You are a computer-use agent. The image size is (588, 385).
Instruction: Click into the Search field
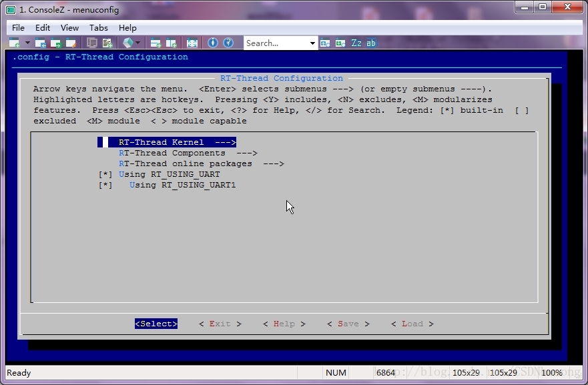coord(276,43)
